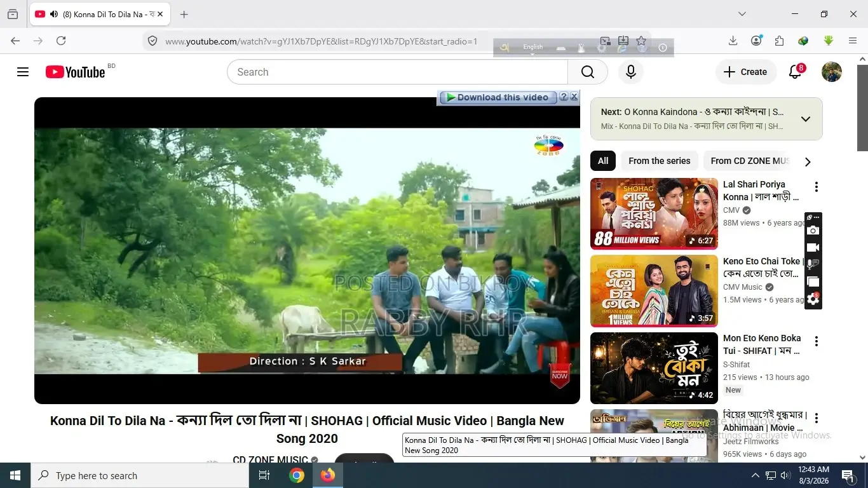Click the "88M views" text

(x=741, y=223)
